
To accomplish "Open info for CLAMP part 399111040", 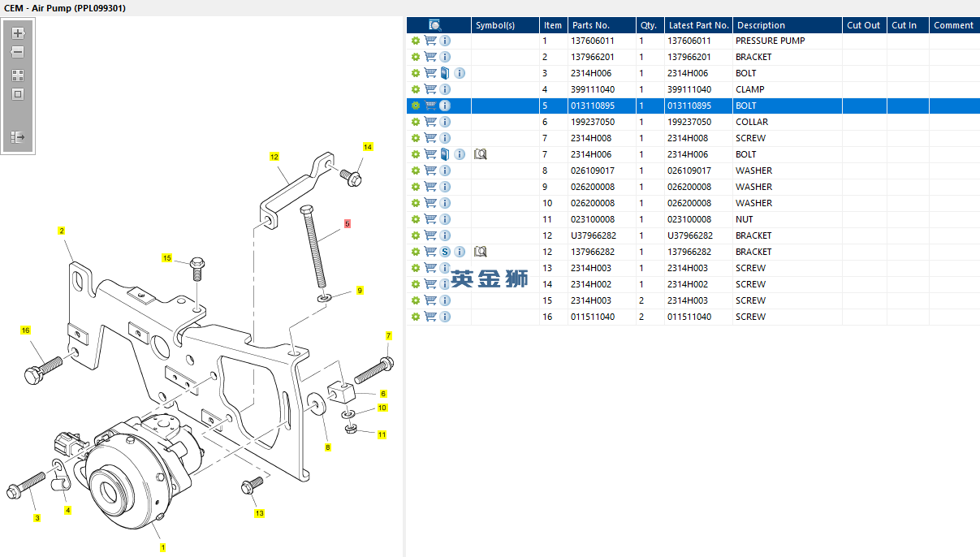I will click(x=445, y=89).
